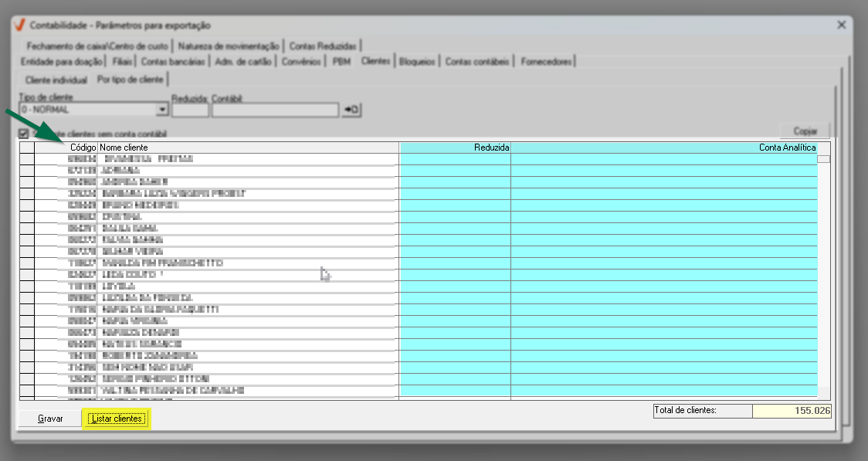Open the Convênios tab
868x461 pixels.
pos(301,62)
